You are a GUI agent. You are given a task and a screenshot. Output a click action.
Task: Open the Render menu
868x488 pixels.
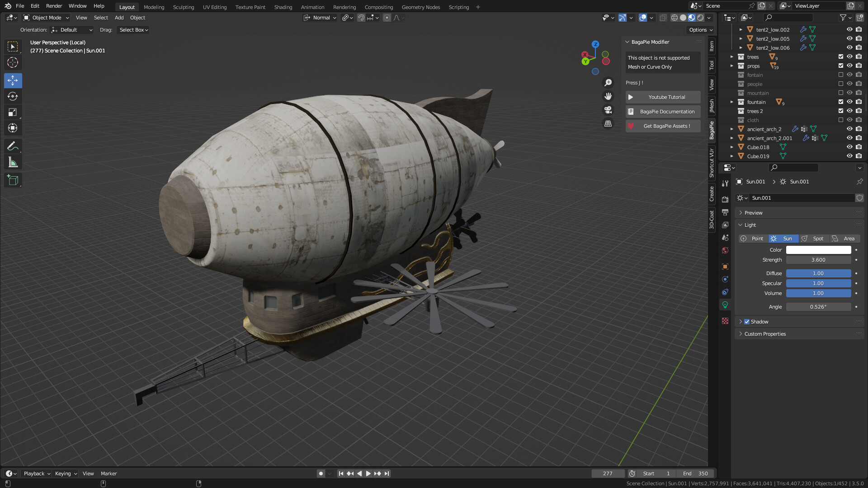point(54,6)
